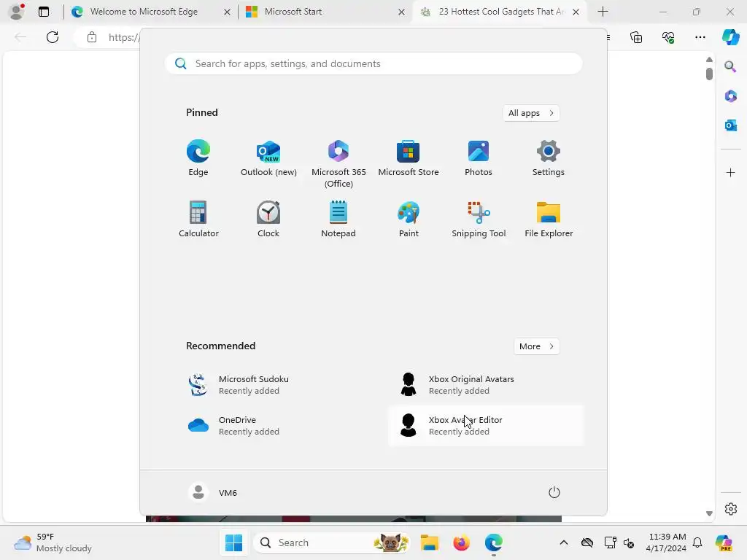Click the taskbar Search box
747x560 pixels.
pyautogui.click(x=332, y=542)
